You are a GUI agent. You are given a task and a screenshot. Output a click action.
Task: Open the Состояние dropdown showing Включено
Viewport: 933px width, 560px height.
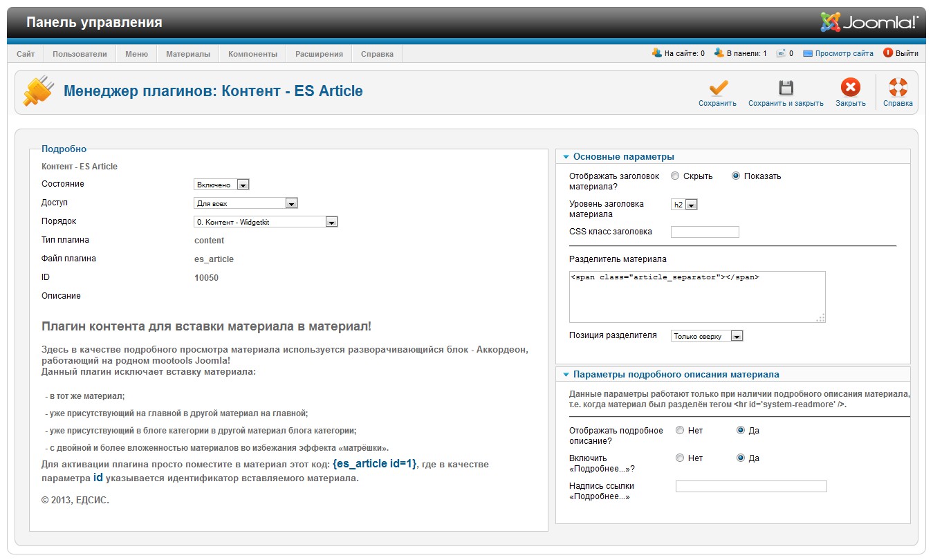[221, 185]
